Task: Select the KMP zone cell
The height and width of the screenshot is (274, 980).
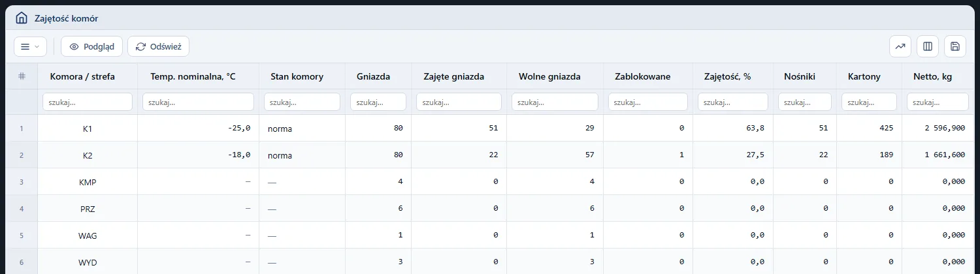Action: click(x=88, y=182)
